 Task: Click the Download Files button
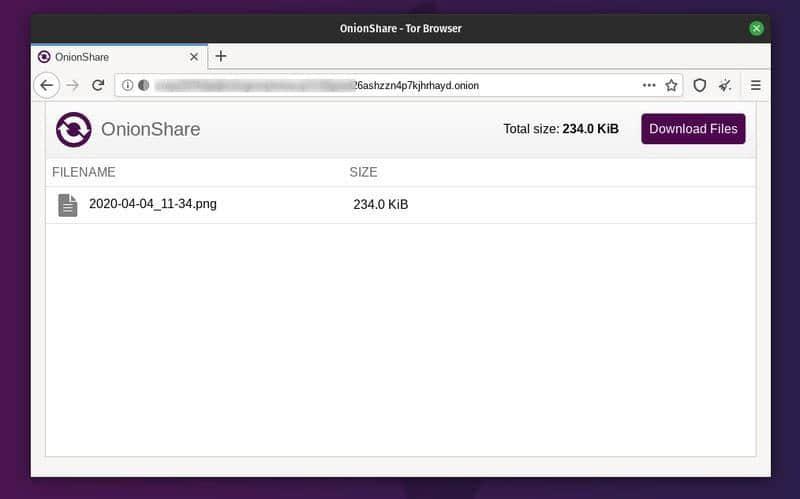(693, 129)
